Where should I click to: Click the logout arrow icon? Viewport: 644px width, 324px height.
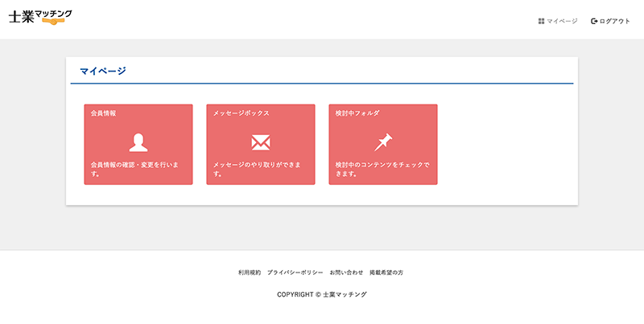click(594, 21)
